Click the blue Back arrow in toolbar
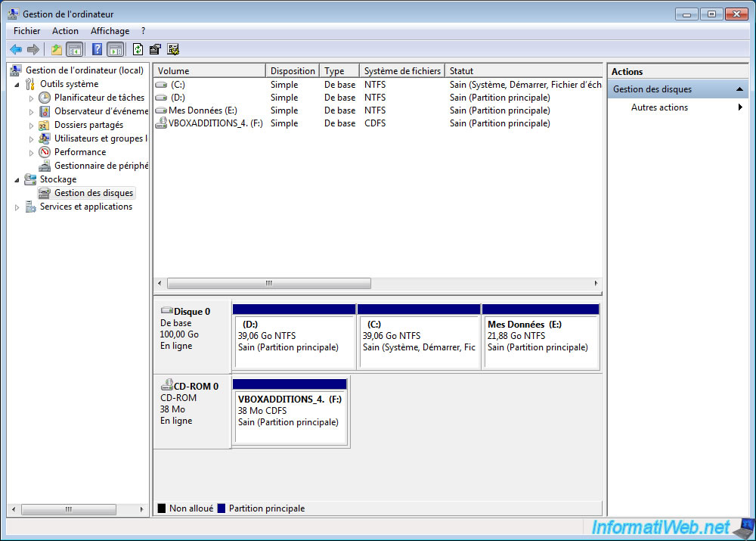Viewport: 756px width, 541px height. (16, 49)
